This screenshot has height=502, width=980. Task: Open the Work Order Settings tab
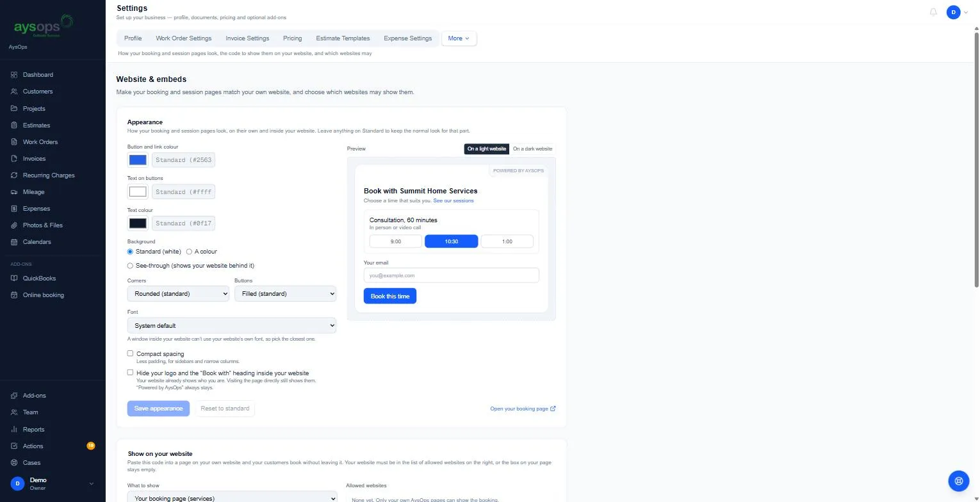coord(183,38)
